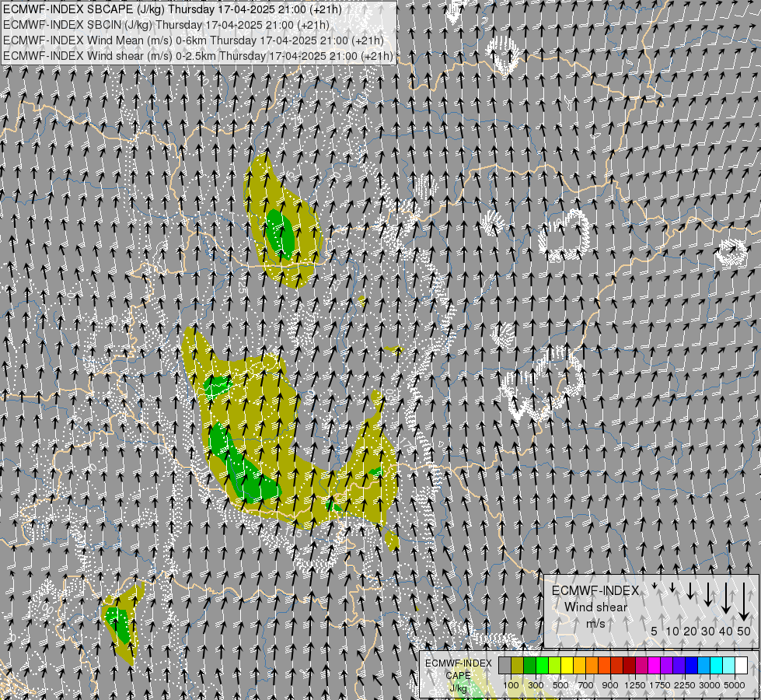Select the white CAPE legend swatch

[742, 665]
